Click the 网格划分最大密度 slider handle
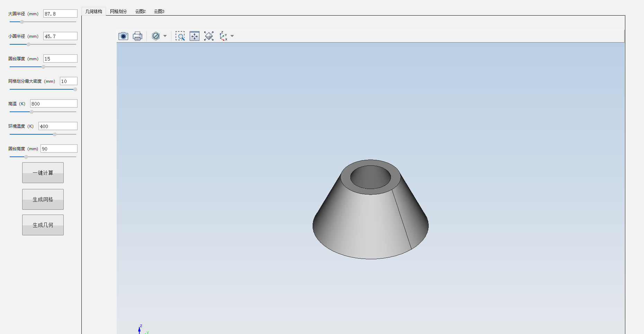Image resolution: width=644 pixels, height=334 pixels. (x=75, y=89)
